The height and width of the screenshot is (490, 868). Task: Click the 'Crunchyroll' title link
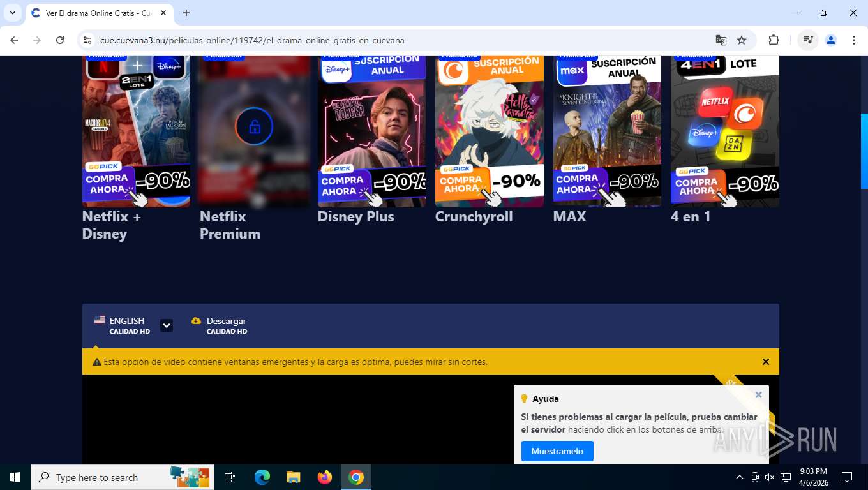[474, 217]
